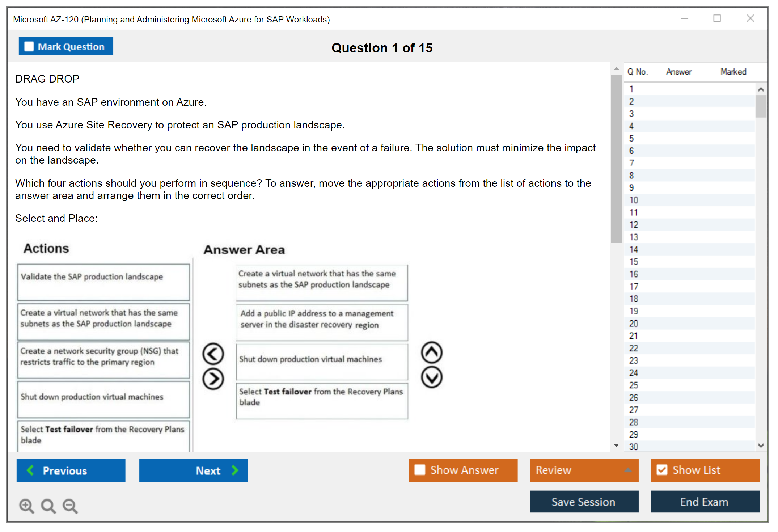
Task: Click the Save Session button
Action: pyautogui.click(x=584, y=502)
